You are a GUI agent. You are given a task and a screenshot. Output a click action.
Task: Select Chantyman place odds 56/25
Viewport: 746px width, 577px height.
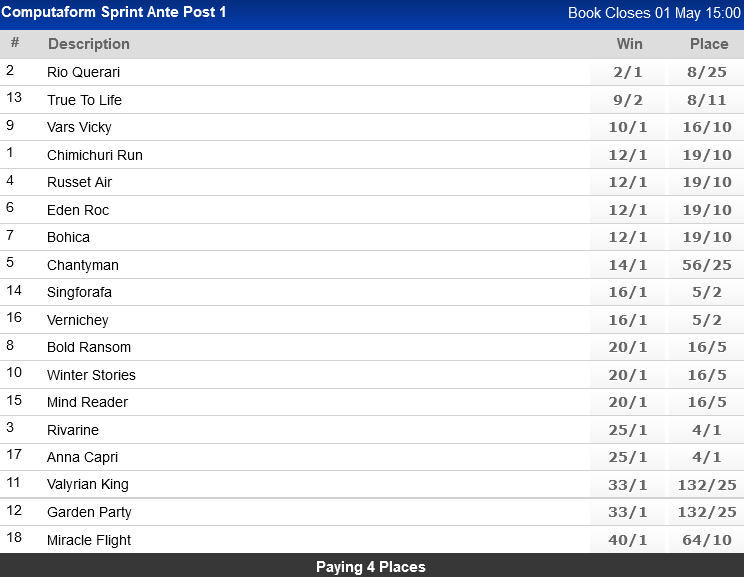[709, 265]
